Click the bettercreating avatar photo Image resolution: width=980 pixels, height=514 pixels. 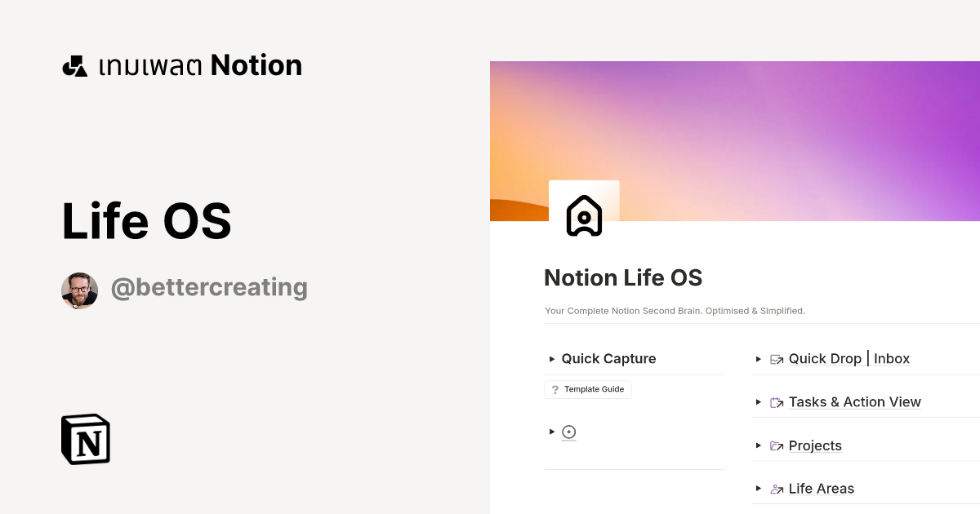pos(79,290)
